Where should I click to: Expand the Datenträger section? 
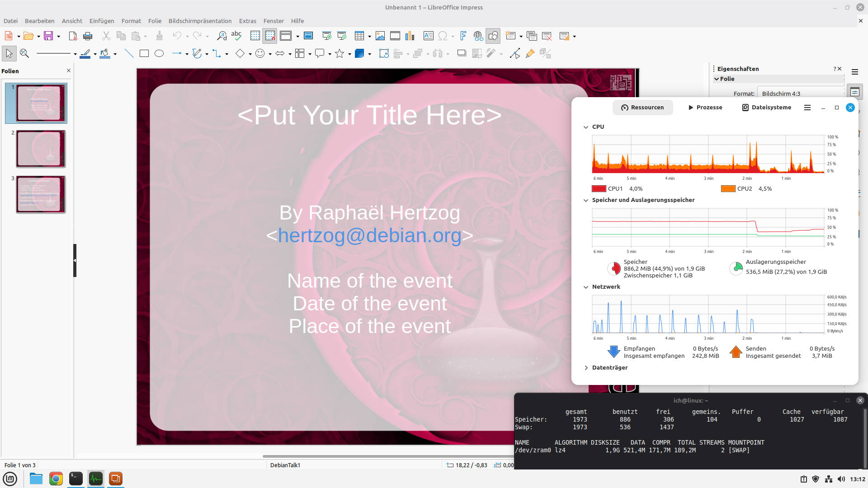click(x=586, y=368)
